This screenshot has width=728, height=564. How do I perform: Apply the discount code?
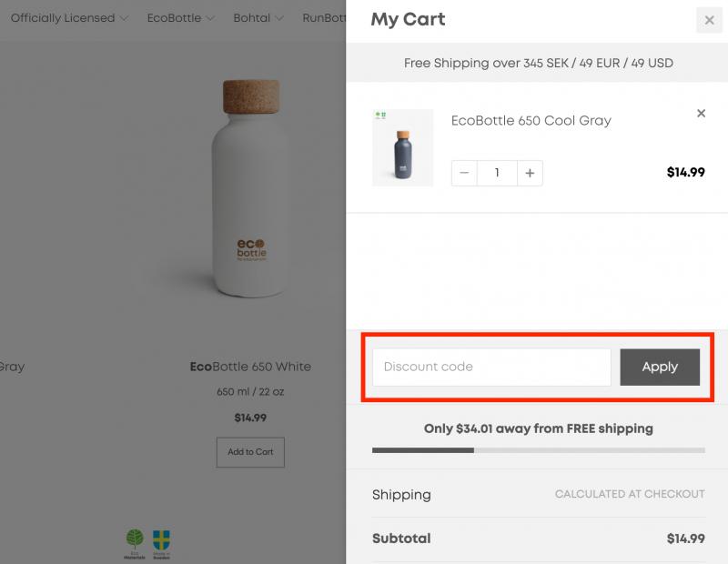[660, 367]
